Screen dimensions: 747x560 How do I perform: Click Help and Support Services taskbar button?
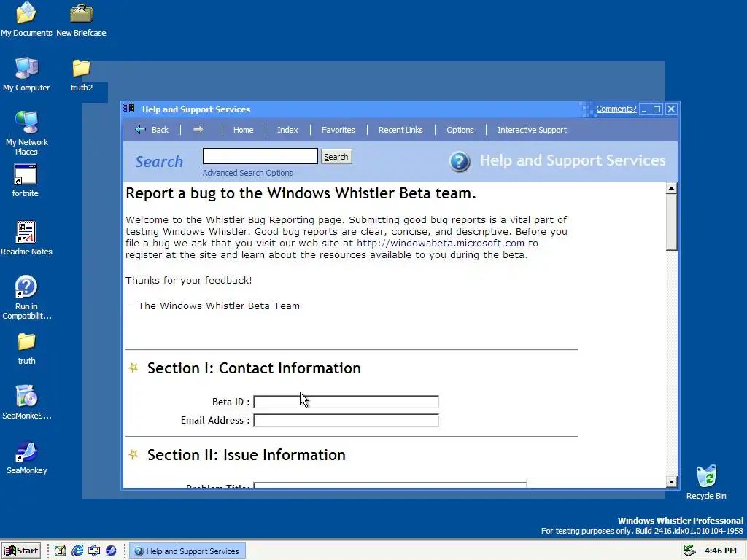187,551
